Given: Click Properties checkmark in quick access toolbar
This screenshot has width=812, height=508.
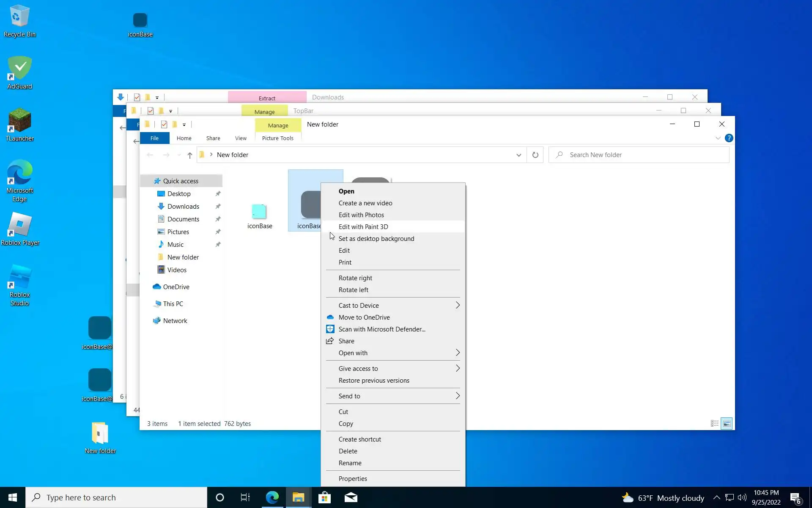Looking at the screenshot, I should tap(164, 124).
